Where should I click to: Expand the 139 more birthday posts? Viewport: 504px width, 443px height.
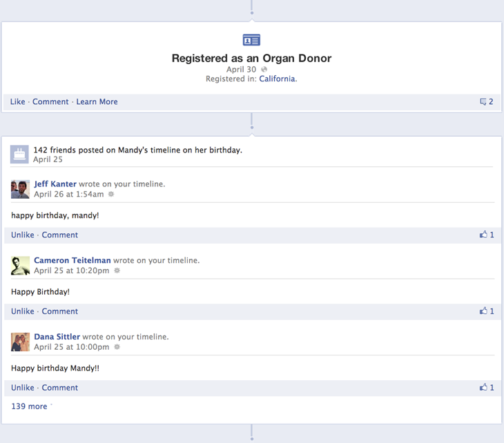click(x=29, y=406)
